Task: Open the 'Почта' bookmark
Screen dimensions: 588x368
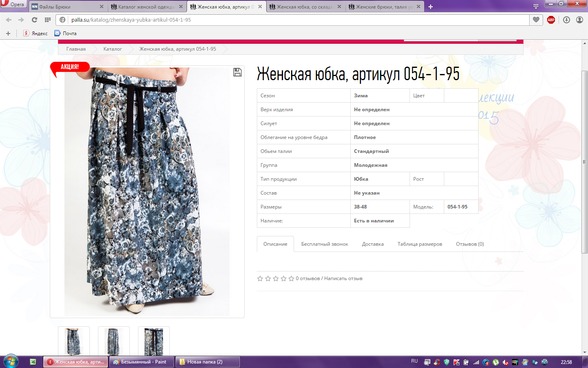Action: (x=66, y=34)
